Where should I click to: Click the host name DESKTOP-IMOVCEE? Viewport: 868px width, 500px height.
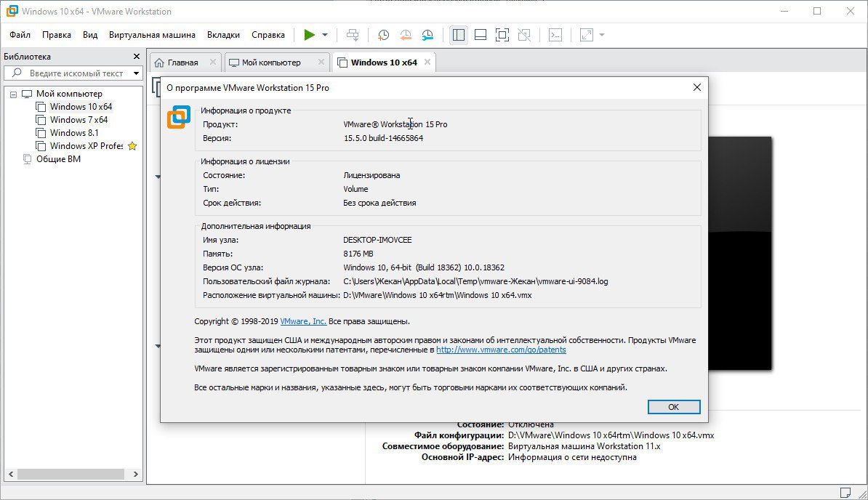(377, 240)
